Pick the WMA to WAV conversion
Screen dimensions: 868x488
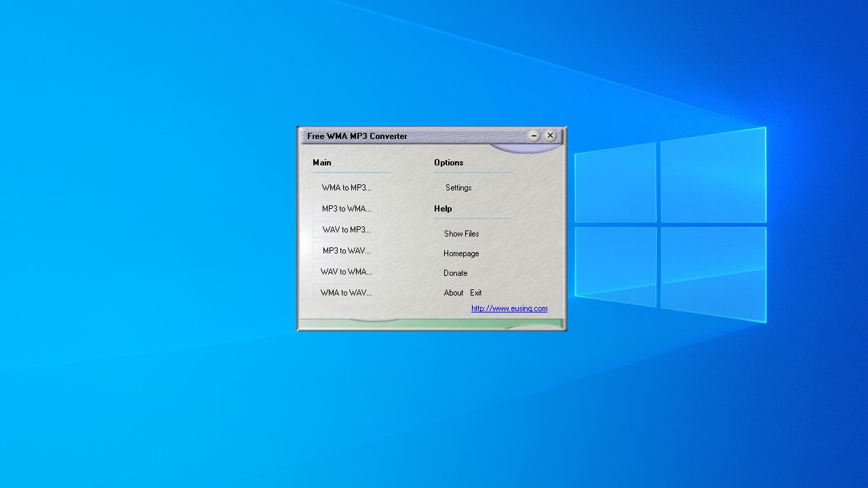tap(347, 293)
